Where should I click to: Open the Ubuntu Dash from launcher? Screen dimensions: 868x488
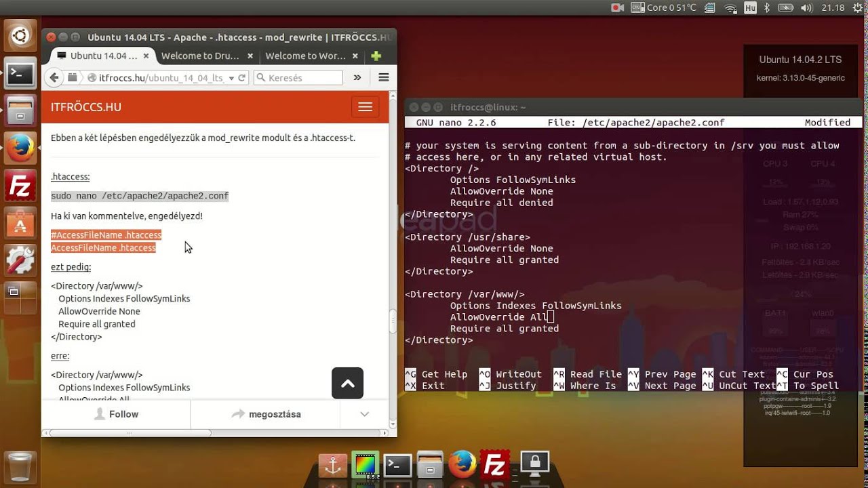pyautogui.click(x=20, y=35)
